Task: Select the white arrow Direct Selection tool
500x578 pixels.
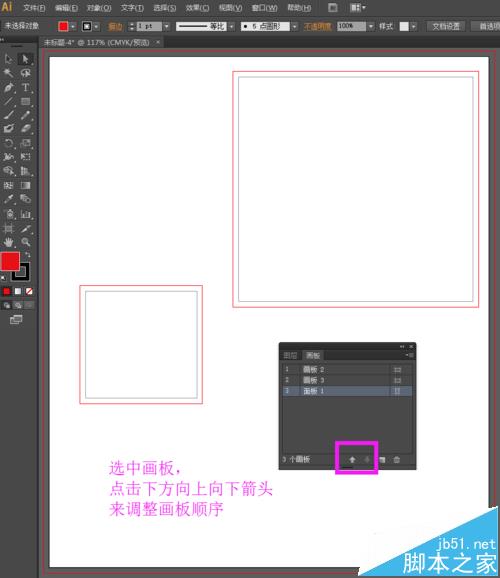Action: point(25,59)
